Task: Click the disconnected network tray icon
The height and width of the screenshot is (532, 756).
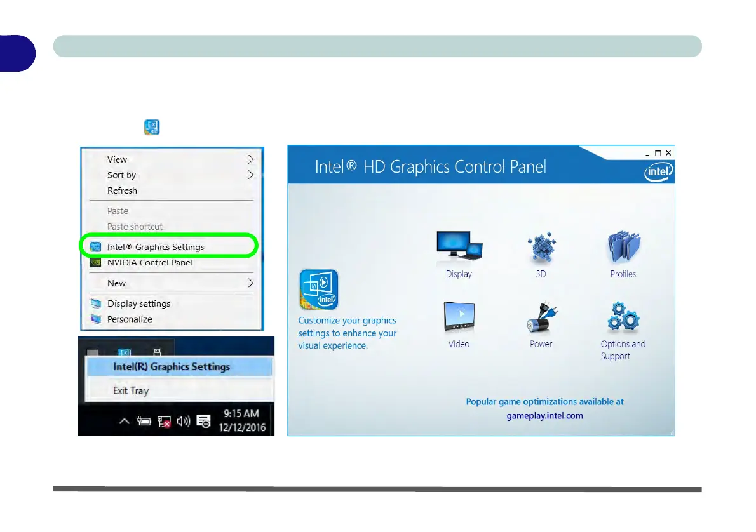Action: (164, 422)
